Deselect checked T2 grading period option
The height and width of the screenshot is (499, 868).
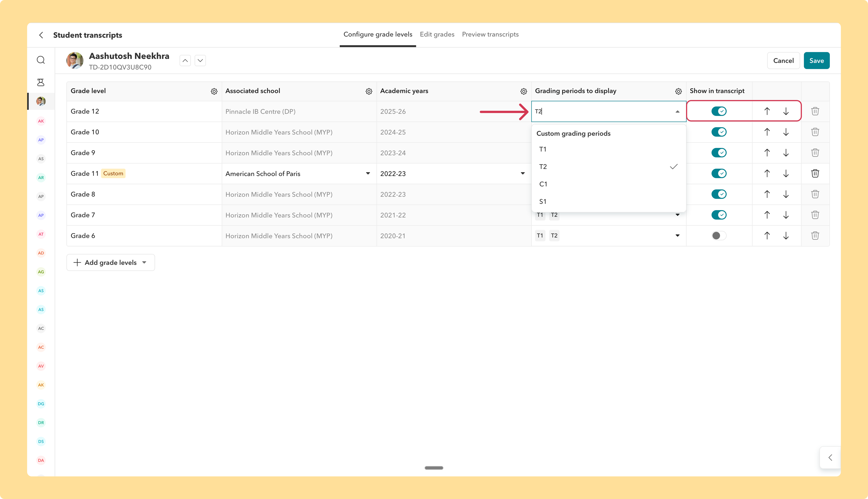[x=609, y=167]
